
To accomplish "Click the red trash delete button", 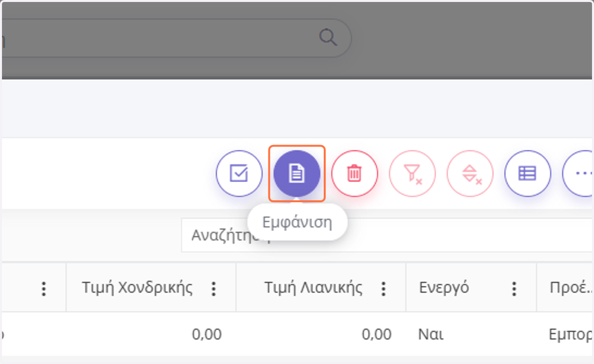I will coord(354,174).
